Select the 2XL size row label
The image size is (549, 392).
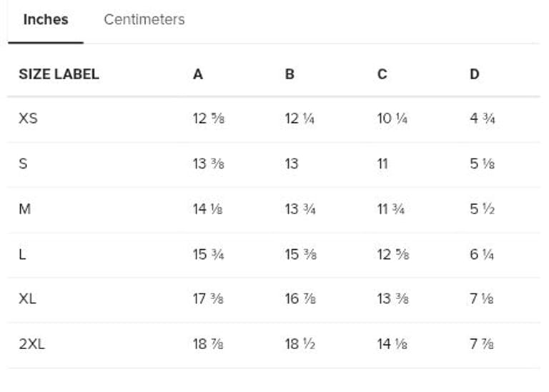[x=31, y=344]
